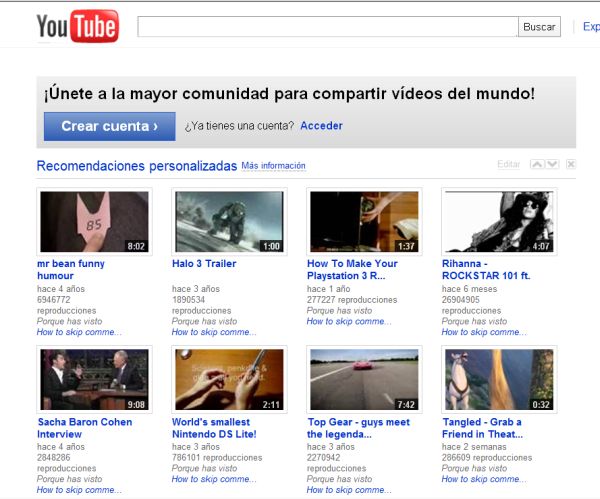
Task: Click the 286609 reproducciones text
Action: [x=487, y=457]
